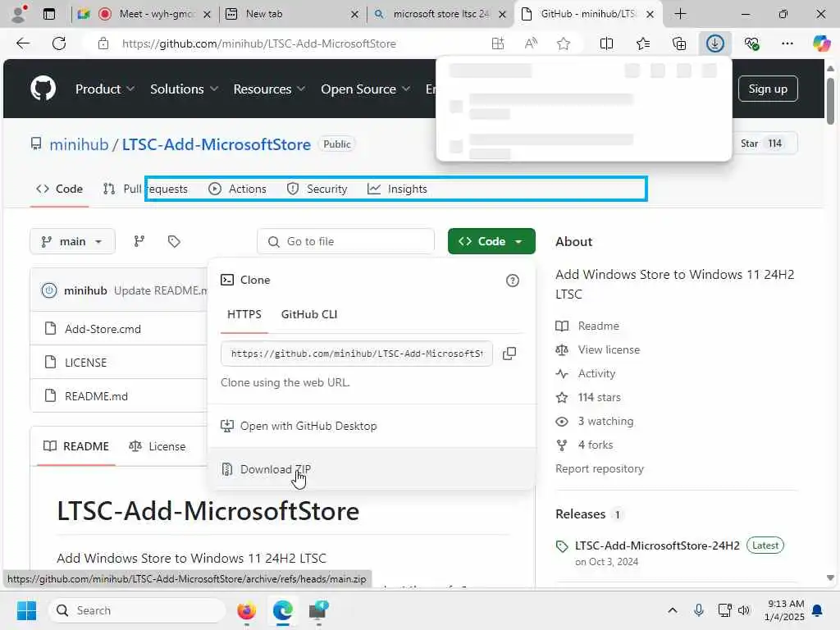The width and height of the screenshot is (840, 630).
Task: Open a new browser tab
Action: pyautogui.click(x=680, y=14)
